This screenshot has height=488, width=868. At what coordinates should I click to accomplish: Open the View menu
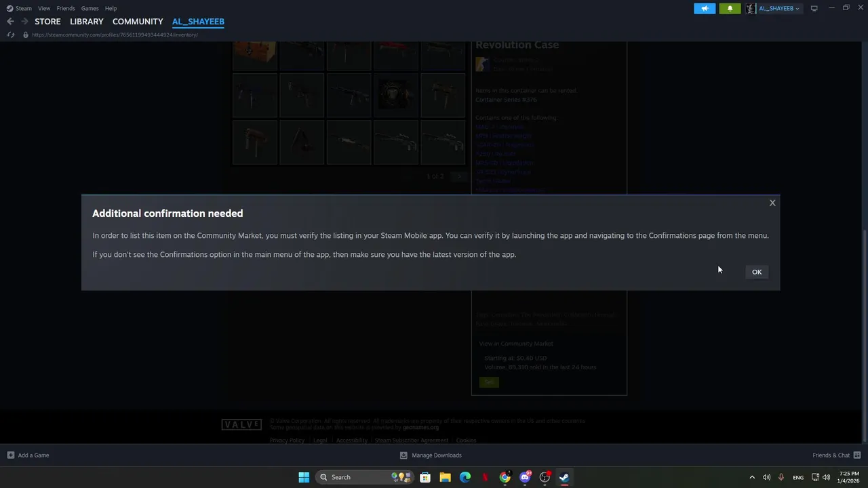point(44,8)
